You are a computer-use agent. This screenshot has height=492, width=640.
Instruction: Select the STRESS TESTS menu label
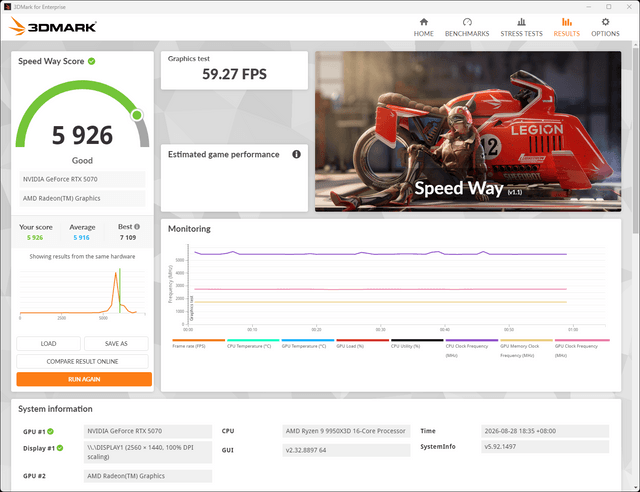point(521,33)
